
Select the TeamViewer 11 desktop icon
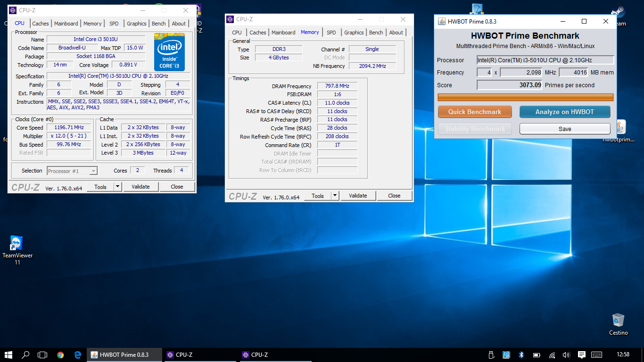pyautogui.click(x=17, y=250)
